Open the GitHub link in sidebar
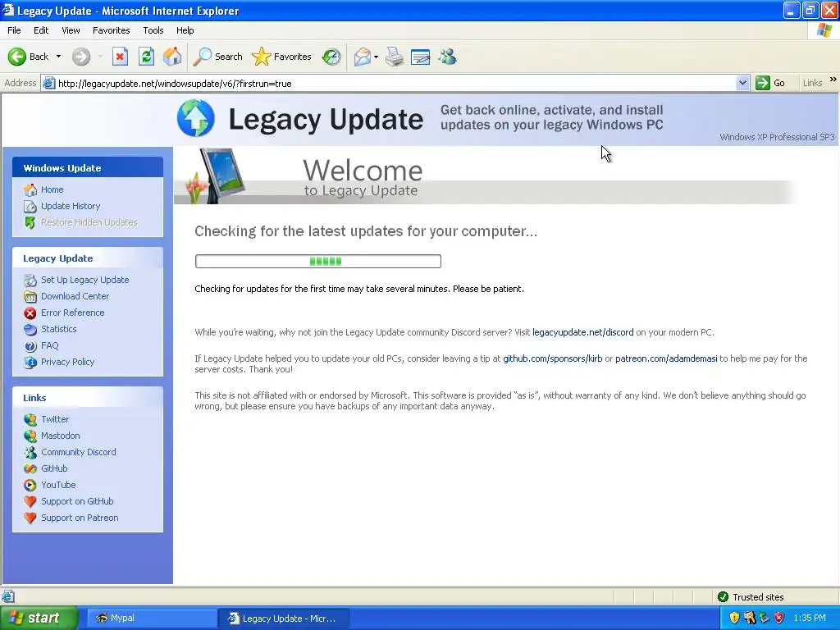840x630 pixels. pos(54,468)
